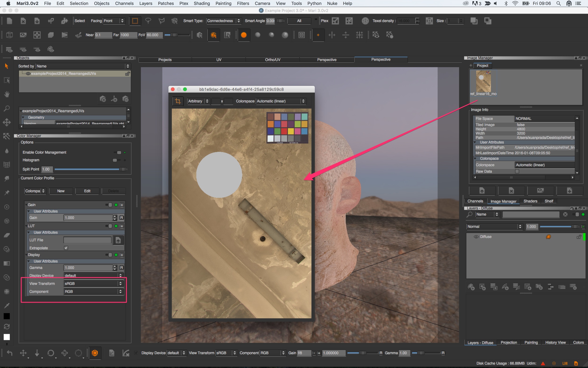Toggle the Histogram switch
Image resolution: width=588 pixels, height=368 pixels.
[x=116, y=160]
